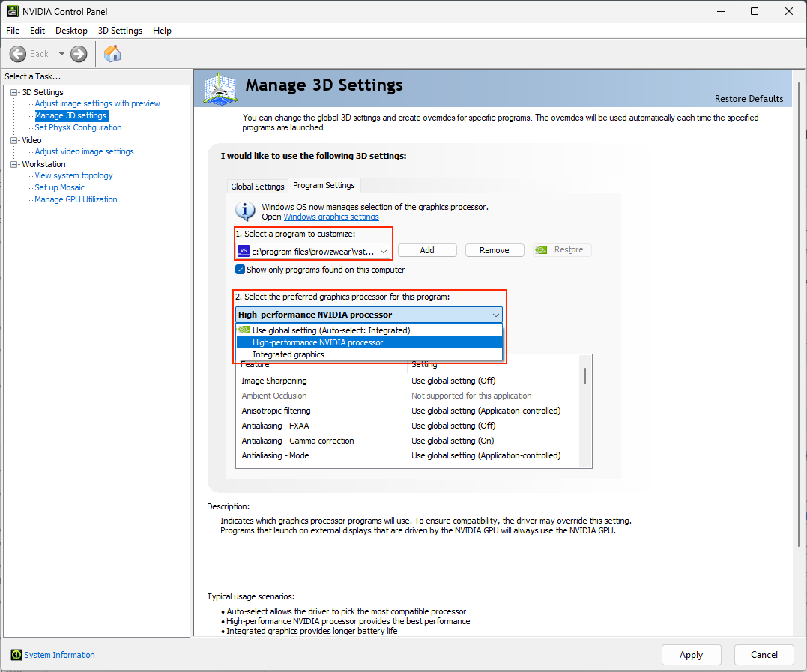The width and height of the screenshot is (807, 672).
Task: Select the Antialiasing - Gamma correction row
Action: [x=407, y=441]
